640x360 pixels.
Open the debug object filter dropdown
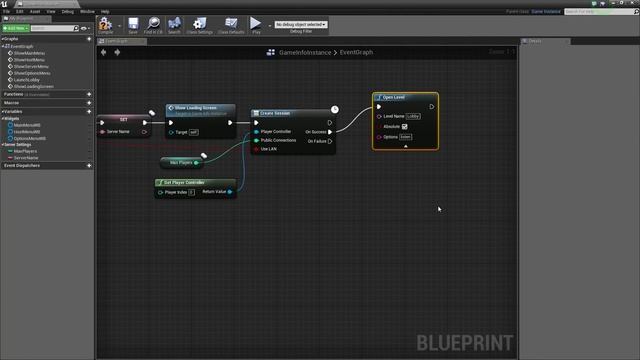pos(301,24)
